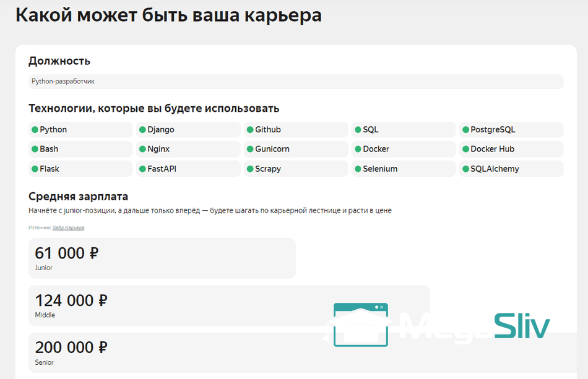Click the MegaSliv window logo icon
This screenshot has height=379, width=588.
[x=360, y=325]
